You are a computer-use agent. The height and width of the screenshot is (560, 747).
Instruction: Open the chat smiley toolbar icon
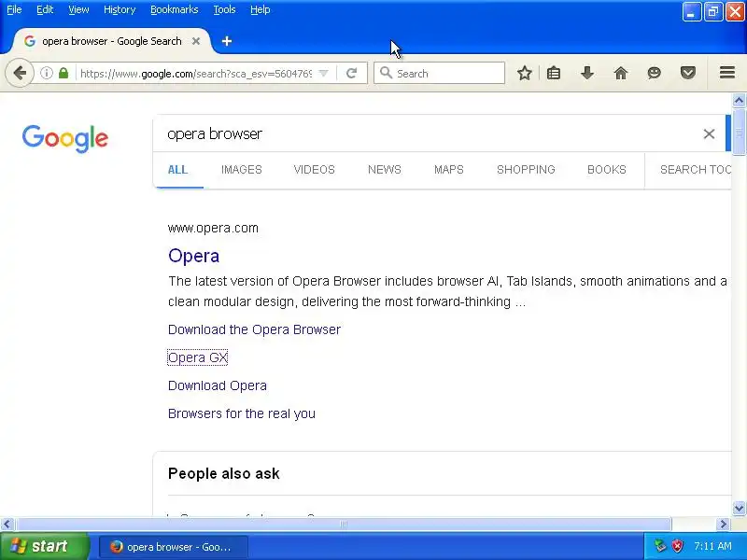pos(655,73)
